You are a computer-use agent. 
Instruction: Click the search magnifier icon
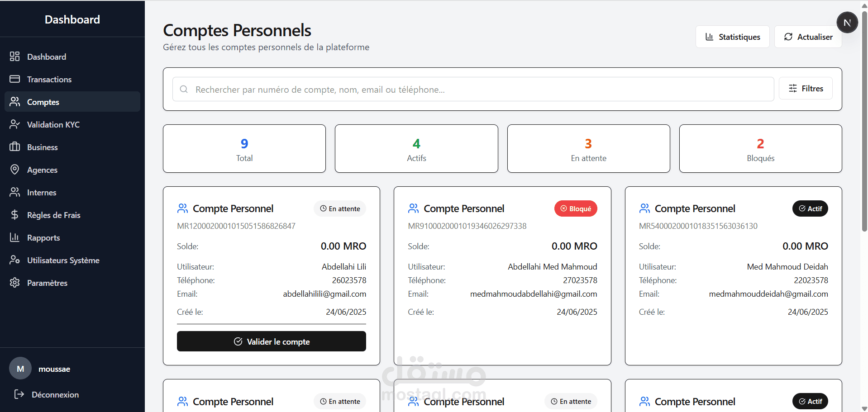pos(184,89)
